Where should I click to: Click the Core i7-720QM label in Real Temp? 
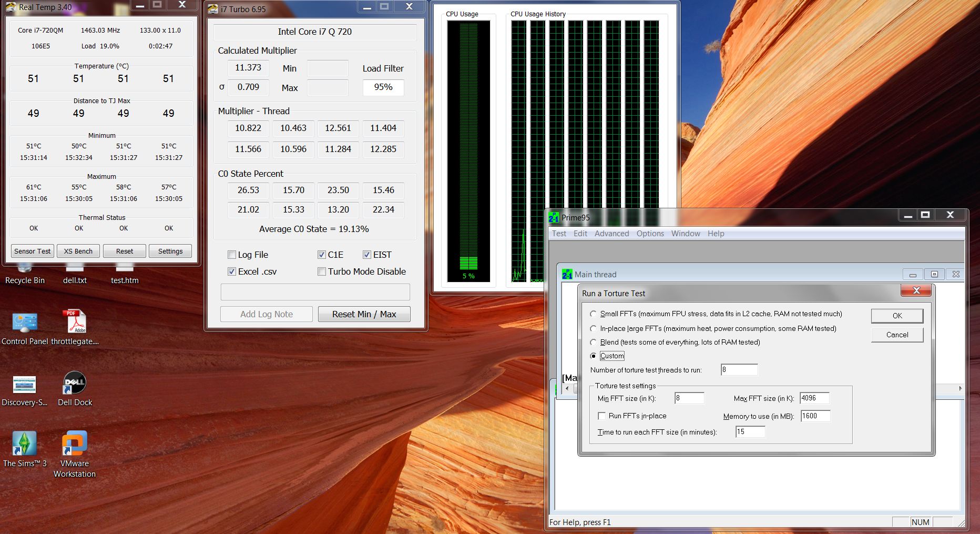point(40,31)
